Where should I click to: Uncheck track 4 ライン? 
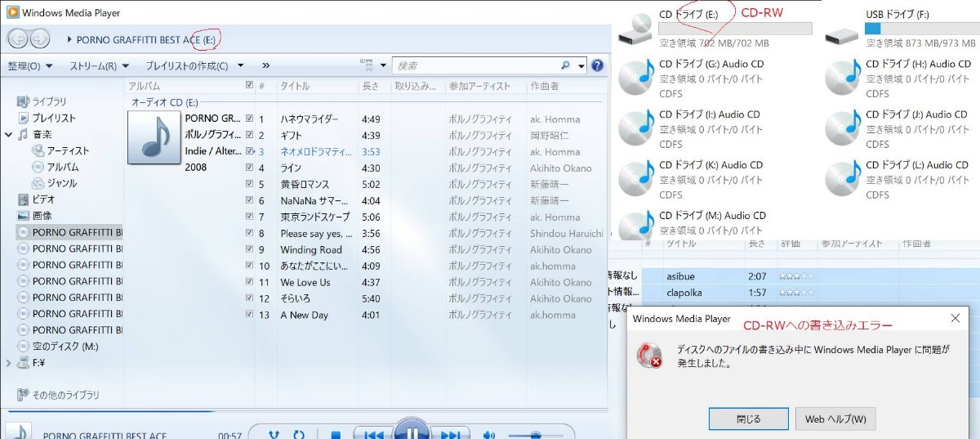249,168
